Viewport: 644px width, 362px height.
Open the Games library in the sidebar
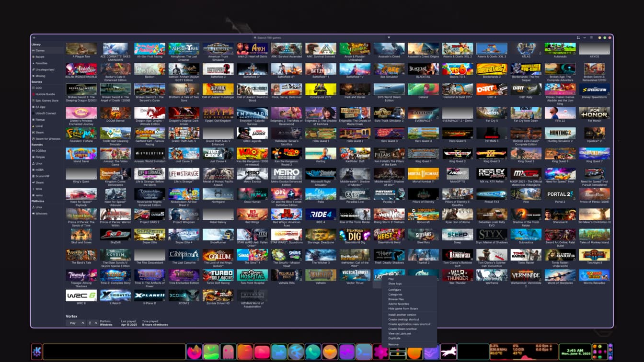(46, 50)
